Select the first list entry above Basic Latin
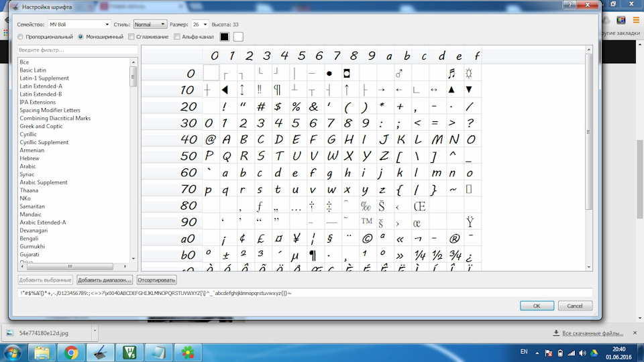Viewport: 644px width, 362px height. click(24, 62)
